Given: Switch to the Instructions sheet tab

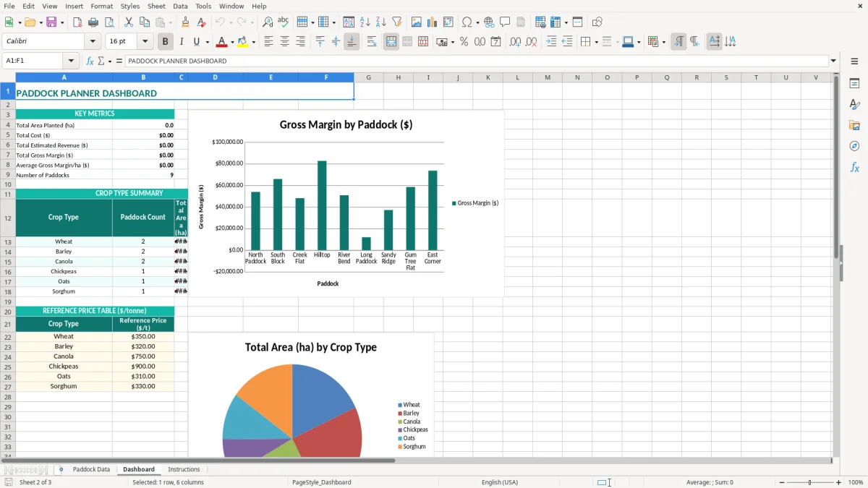Looking at the screenshot, I should (x=184, y=469).
